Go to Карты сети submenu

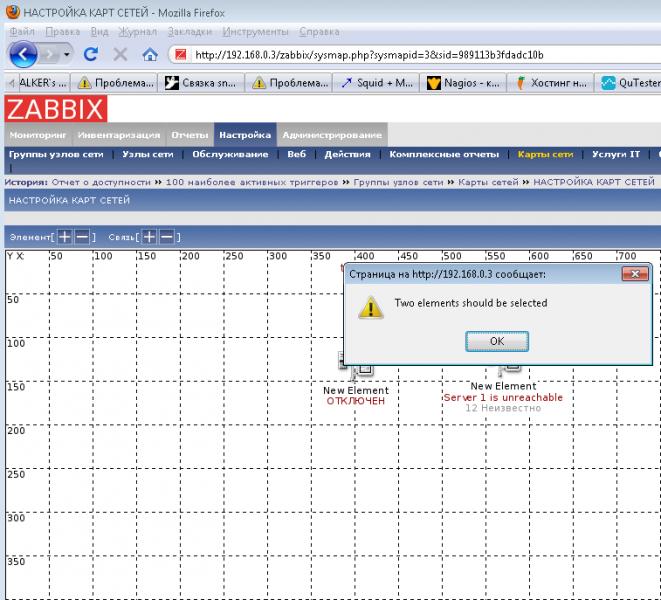pos(545,154)
